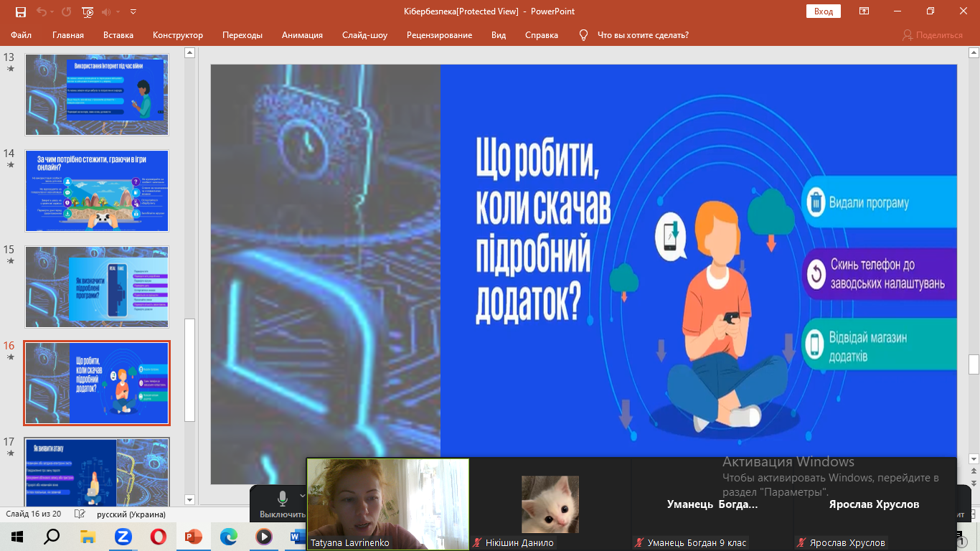
Task: Save the presentation with the floppy icon
Action: tap(20, 11)
